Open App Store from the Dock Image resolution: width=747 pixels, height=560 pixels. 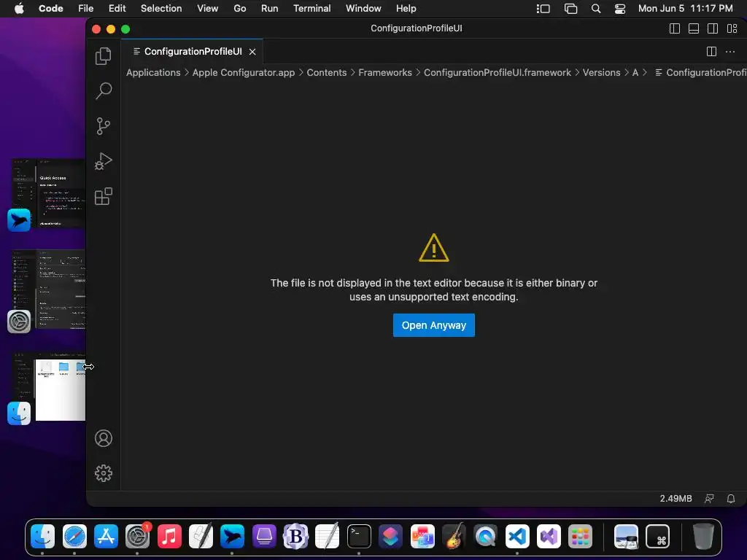(x=106, y=537)
